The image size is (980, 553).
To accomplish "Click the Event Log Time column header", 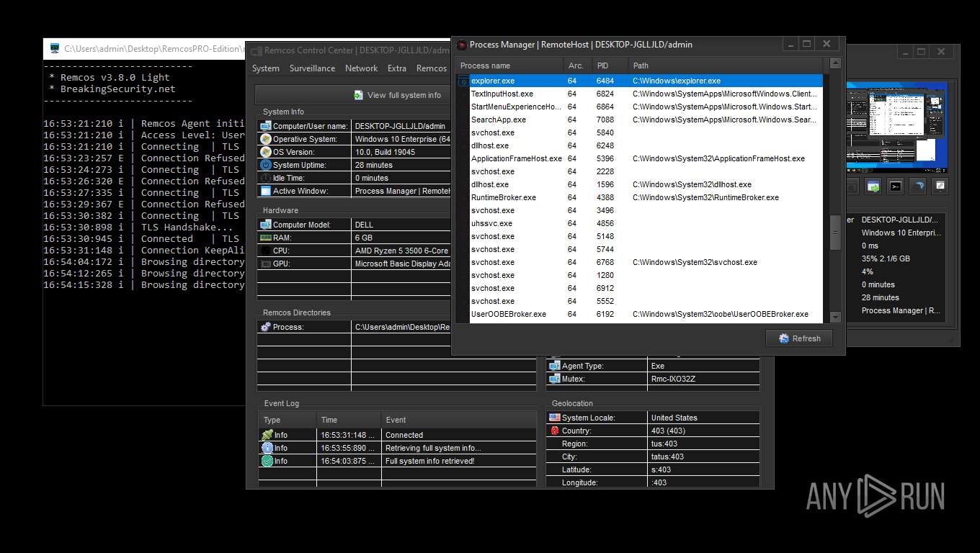I will point(349,420).
